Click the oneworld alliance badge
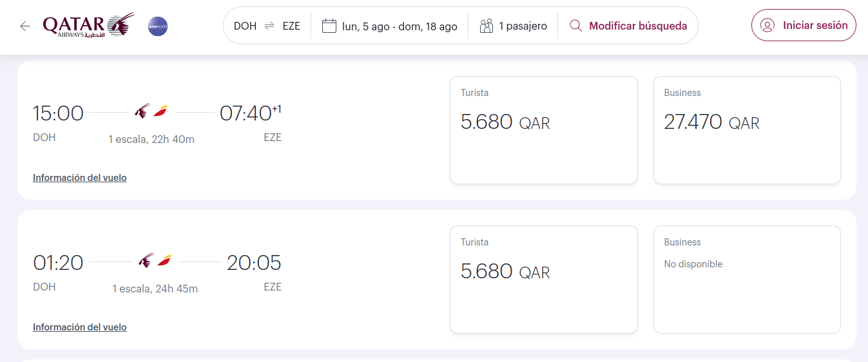Viewport: 868px width, 362px height. click(158, 26)
